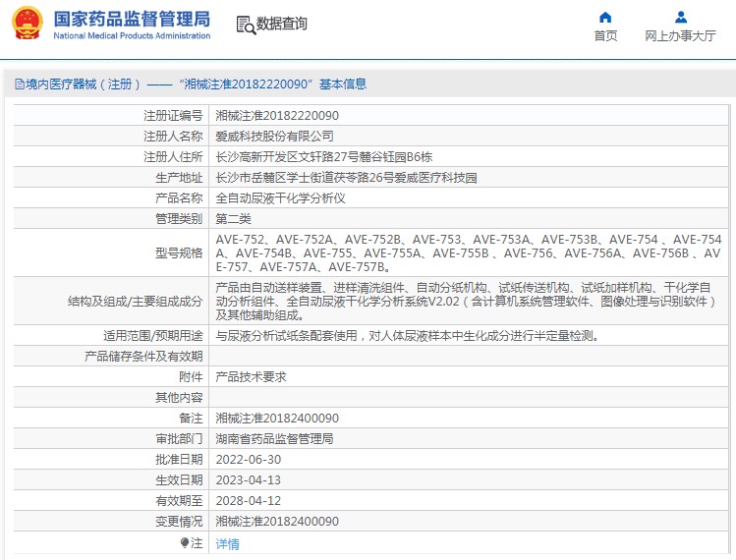Click the approval date 2022-06-30
This screenshot has height=560, width=736.
pos(249,459)
